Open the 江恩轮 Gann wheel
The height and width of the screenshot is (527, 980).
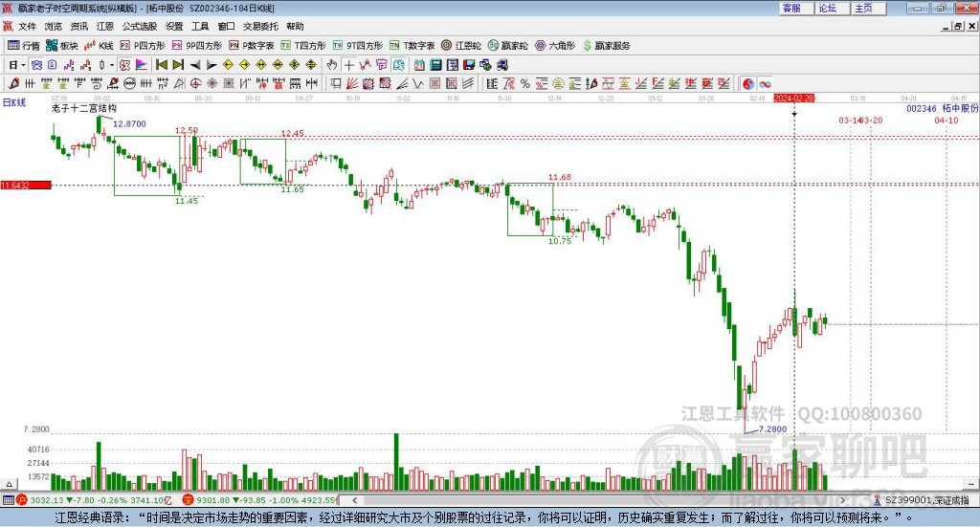coord(461,46)
